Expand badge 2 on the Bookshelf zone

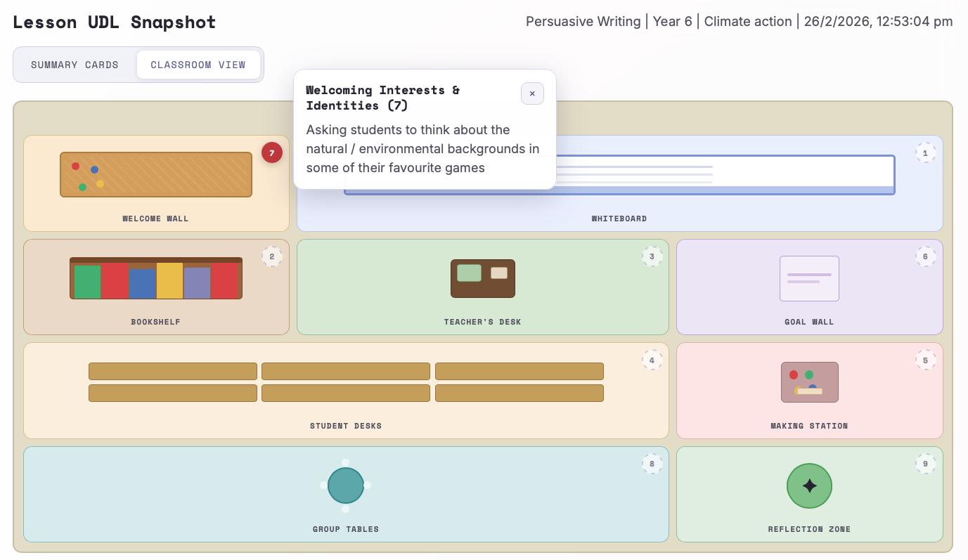(x=272, y=256)
